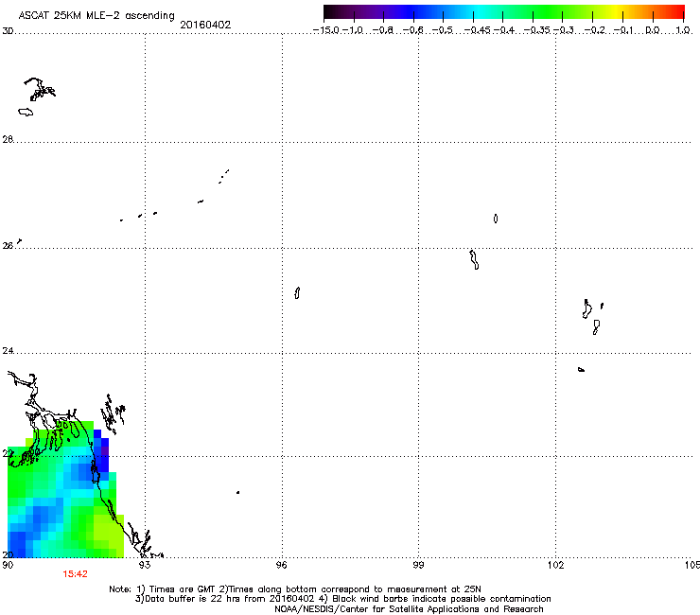Click the -0.5 color bar label
This screenshot has width=700, height=615.
(x=442, y=30)
